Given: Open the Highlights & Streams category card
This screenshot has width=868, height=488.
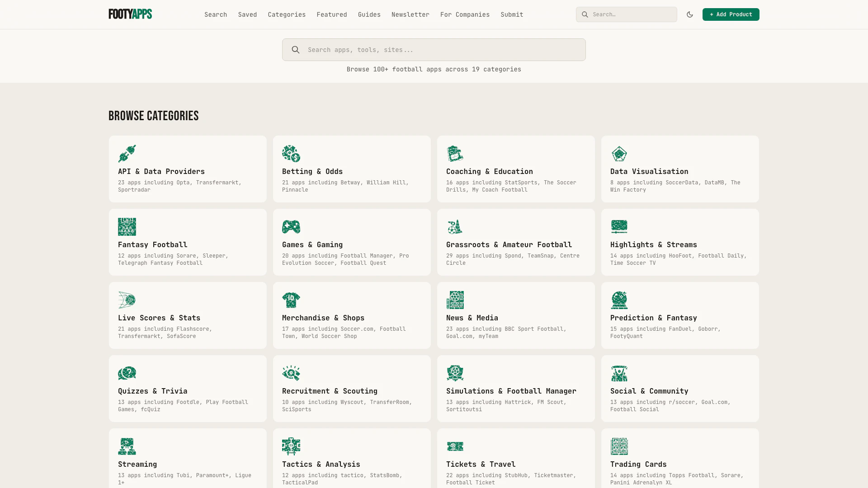Looking at the screenshot, I should pos(680,242).
